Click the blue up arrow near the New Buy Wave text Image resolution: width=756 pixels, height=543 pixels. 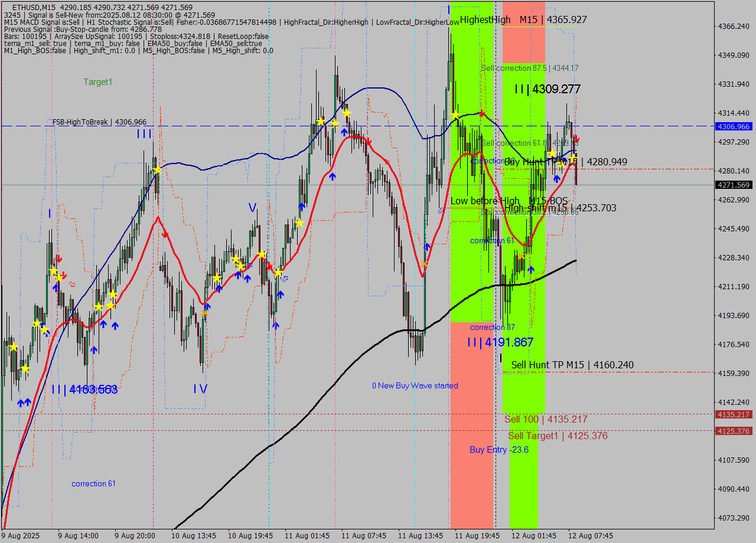[x=427, y=247]
